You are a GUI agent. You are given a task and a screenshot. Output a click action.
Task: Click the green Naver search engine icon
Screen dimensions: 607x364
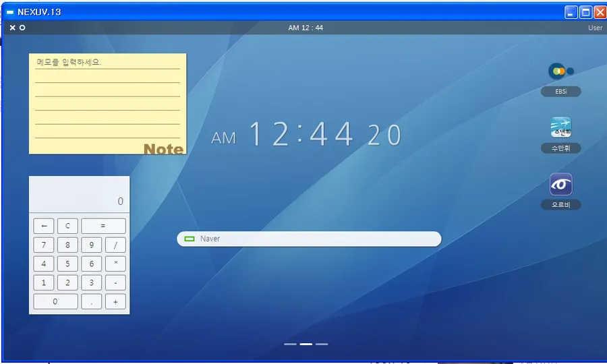point(190,239)
